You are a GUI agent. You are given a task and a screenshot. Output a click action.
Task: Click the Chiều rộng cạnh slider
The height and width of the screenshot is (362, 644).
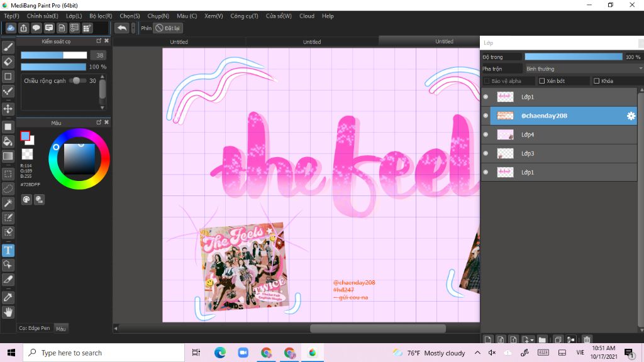77,81
